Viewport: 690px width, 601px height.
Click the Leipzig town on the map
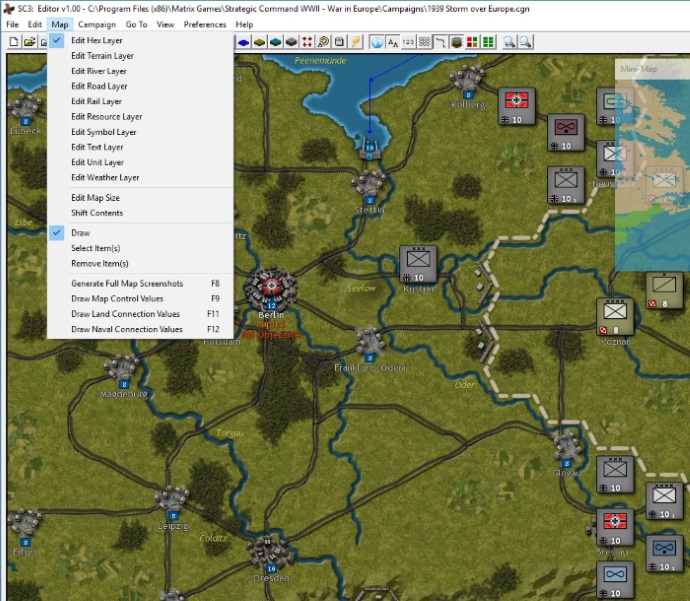(172, 502)
